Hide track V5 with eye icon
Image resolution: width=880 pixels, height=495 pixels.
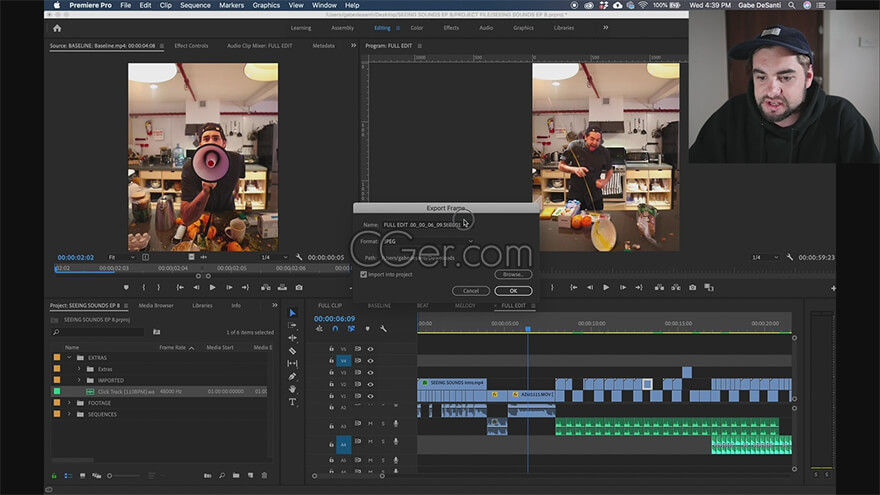coord(370,349)
